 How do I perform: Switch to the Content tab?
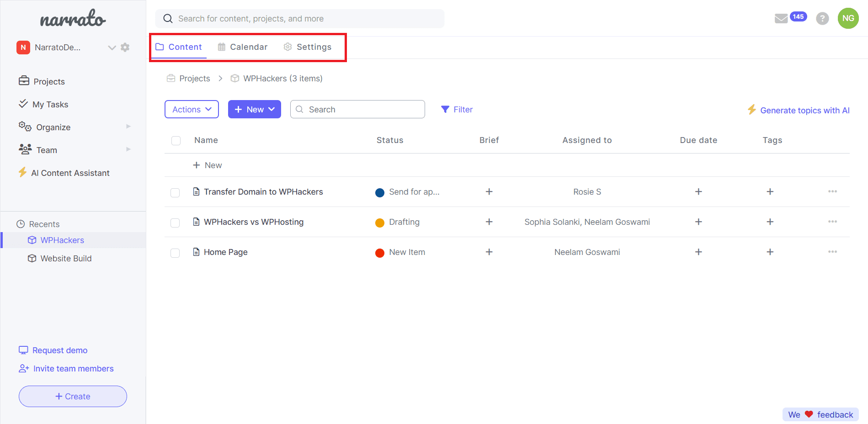tap(179, 47)
